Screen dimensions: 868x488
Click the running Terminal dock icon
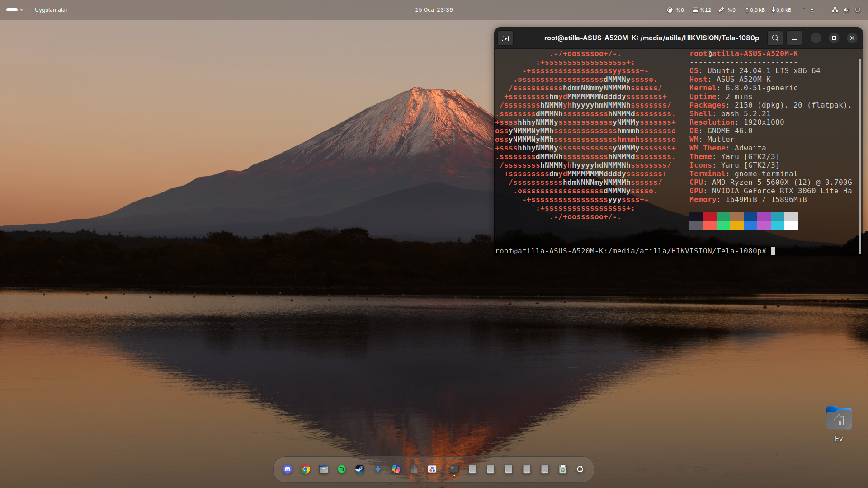[x=454, y=469]
